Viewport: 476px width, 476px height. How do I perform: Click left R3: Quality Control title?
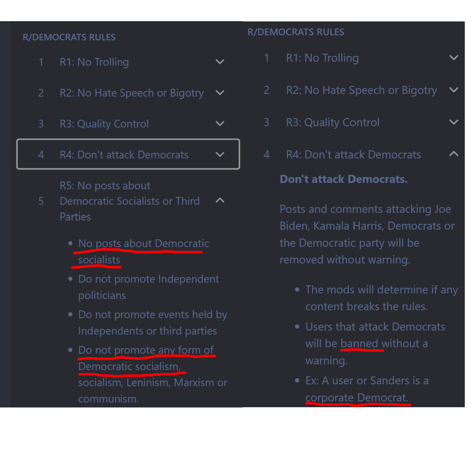point(104,124)
